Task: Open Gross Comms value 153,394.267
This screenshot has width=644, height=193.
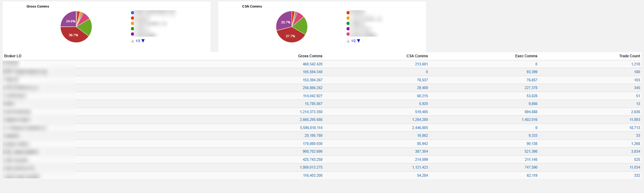Action: [312, 80]
